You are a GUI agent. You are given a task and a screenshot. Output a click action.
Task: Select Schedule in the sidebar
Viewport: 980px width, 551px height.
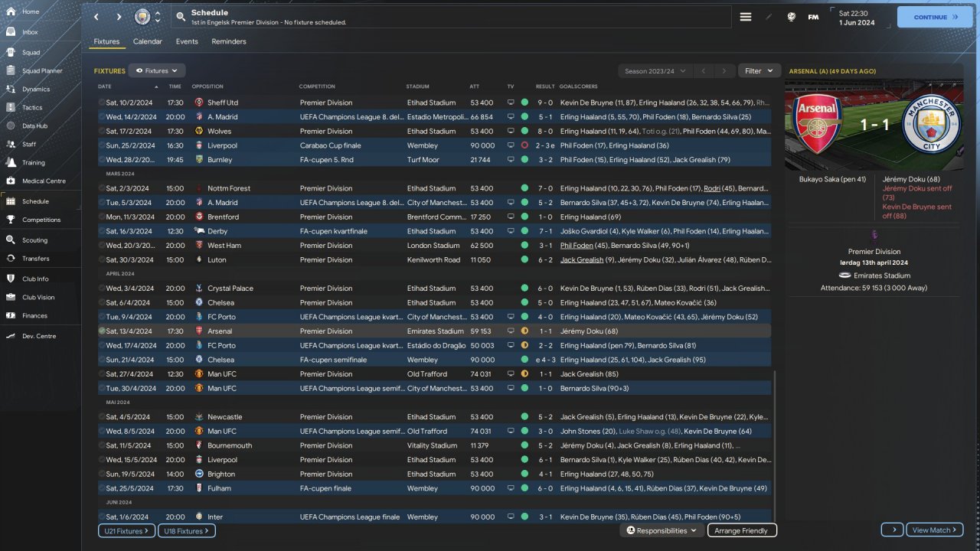point(35,201)
